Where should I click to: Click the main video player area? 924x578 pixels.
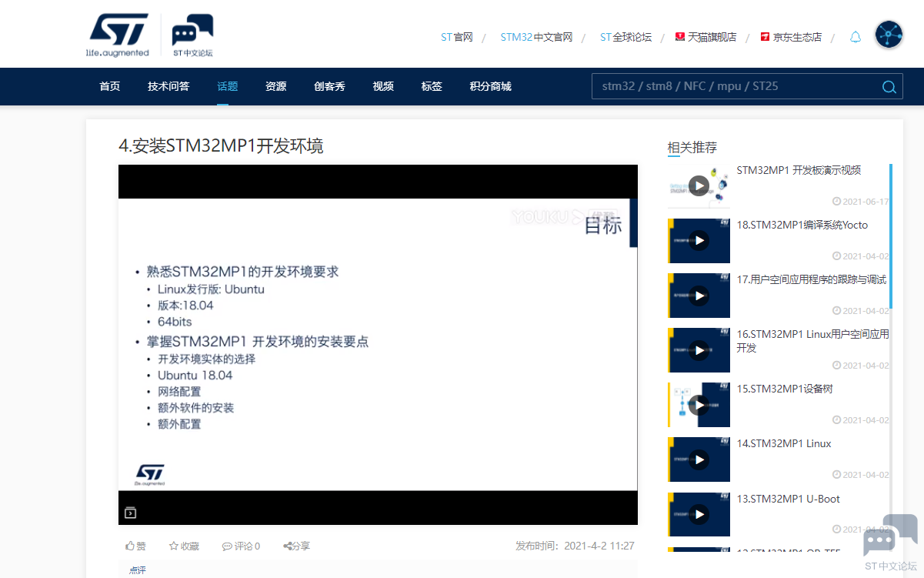coord(378,345)
